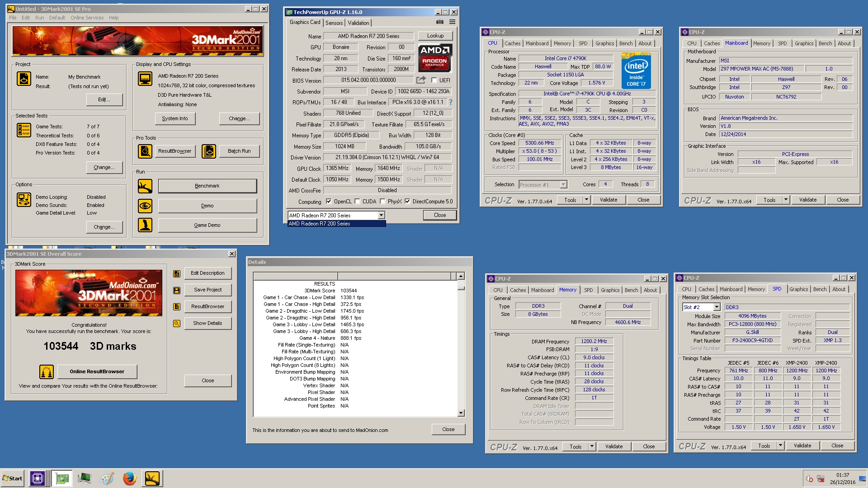The width and height of the screenshot is (868, 488).
Task: Open the Help menu in 3DMark2001
Action: [113, 18]
